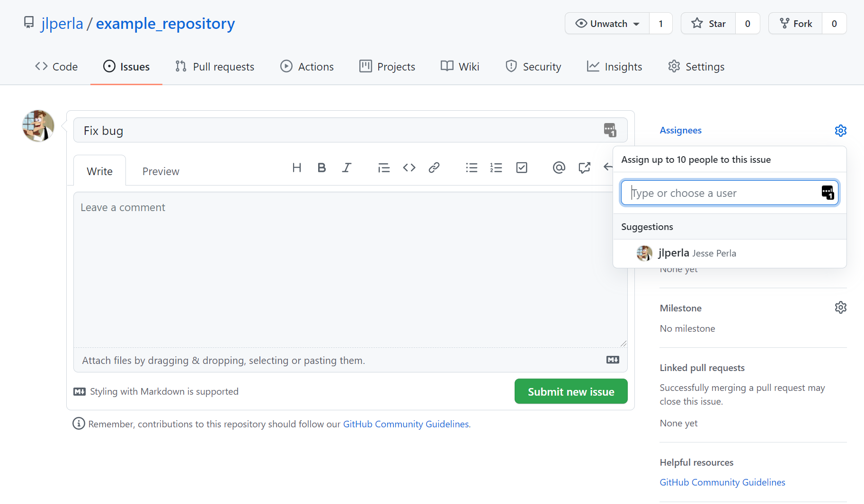Open the Milestone gear settings

840,308
